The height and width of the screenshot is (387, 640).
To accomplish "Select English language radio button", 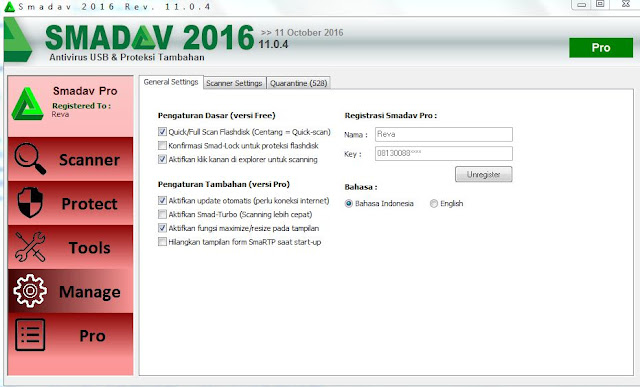I will [434, 203].
